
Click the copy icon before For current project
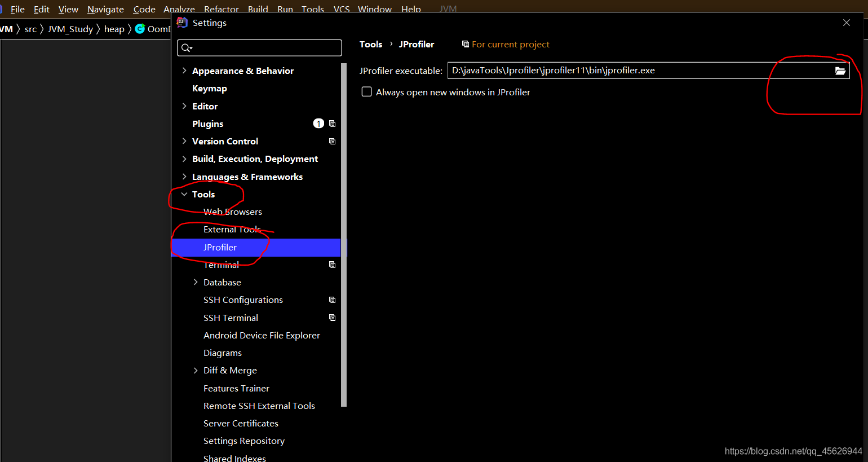[x=465, y=44]
